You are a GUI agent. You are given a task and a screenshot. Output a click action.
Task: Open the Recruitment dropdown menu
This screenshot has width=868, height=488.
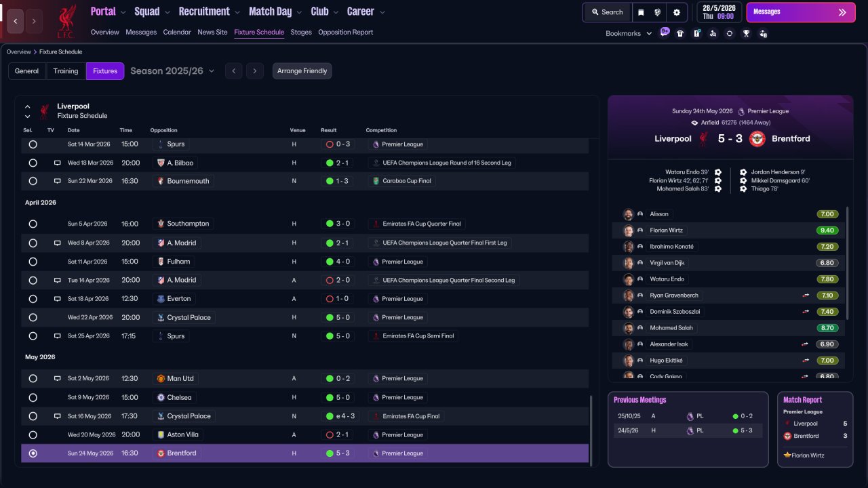210,12
